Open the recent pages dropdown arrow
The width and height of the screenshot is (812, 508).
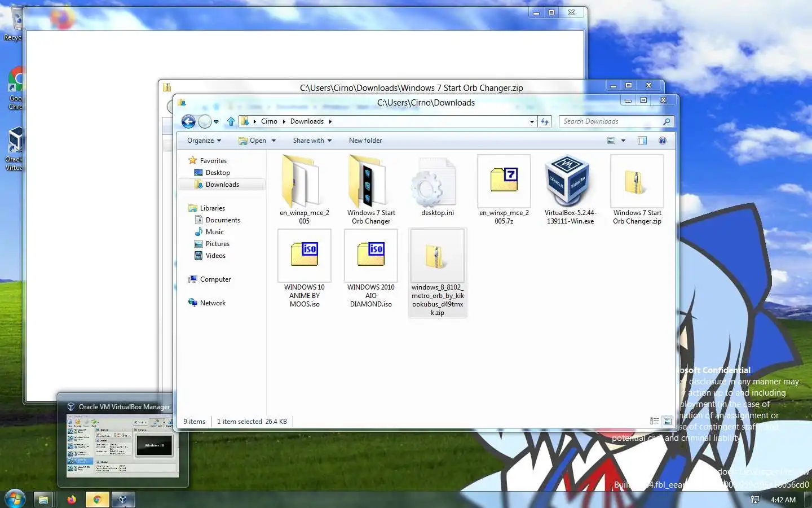pos(216,121)
